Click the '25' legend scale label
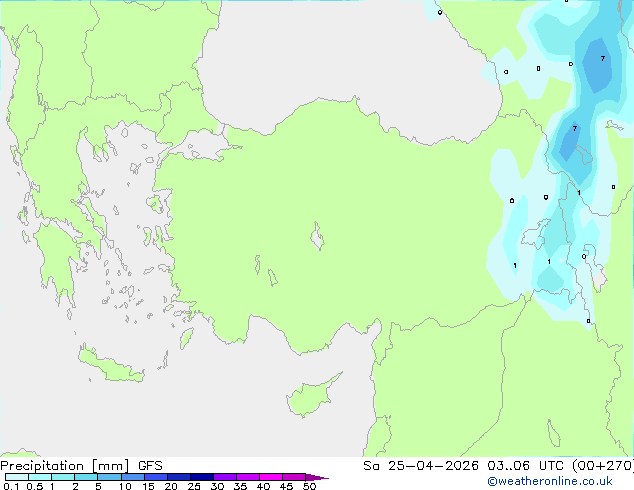This screenshot has height=490, width=634. click(x=194, y=486)
